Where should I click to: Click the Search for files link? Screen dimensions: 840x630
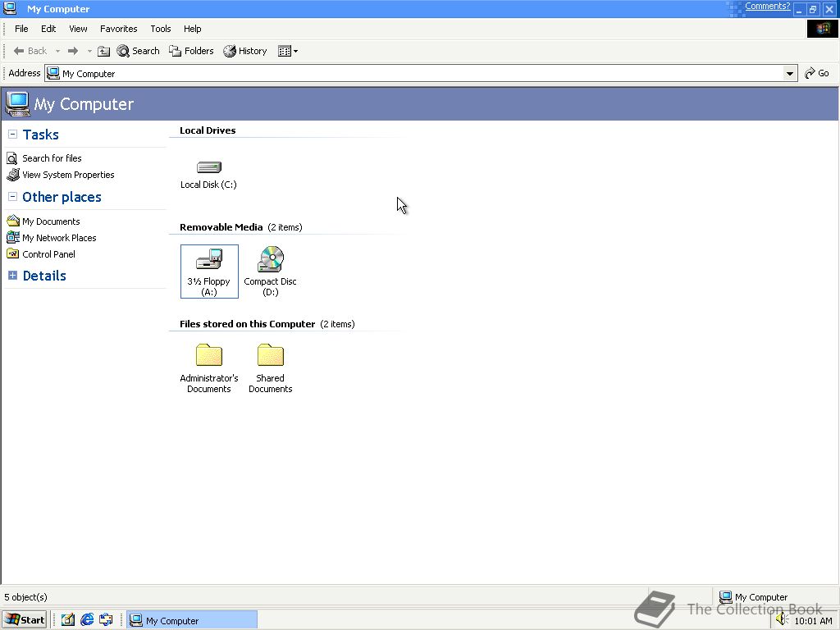[52, 158]
